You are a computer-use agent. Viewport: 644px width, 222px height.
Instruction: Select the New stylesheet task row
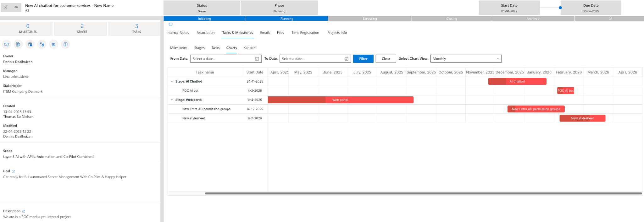[218, 118]
